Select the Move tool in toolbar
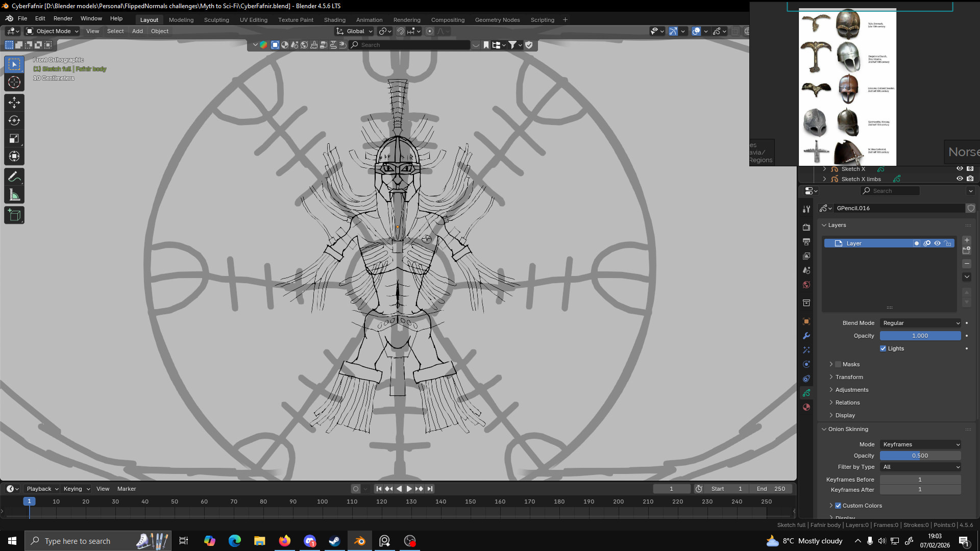The image size is (980, 551). click(14, 103)
